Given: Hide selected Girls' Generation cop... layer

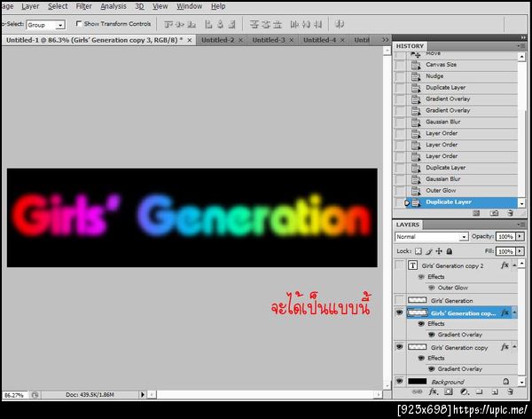Looking at the screenshot, I should point(400,312).
